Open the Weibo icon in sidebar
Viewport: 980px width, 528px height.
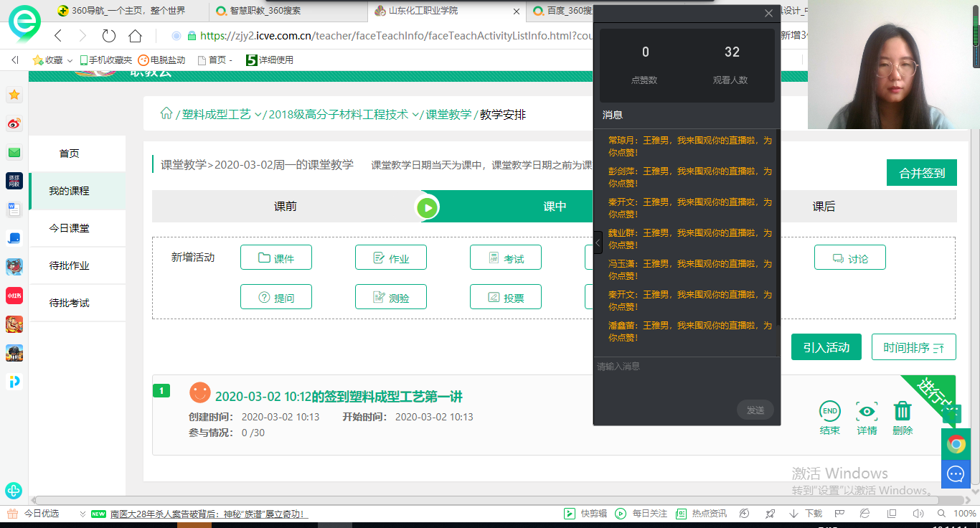(14, 124)
